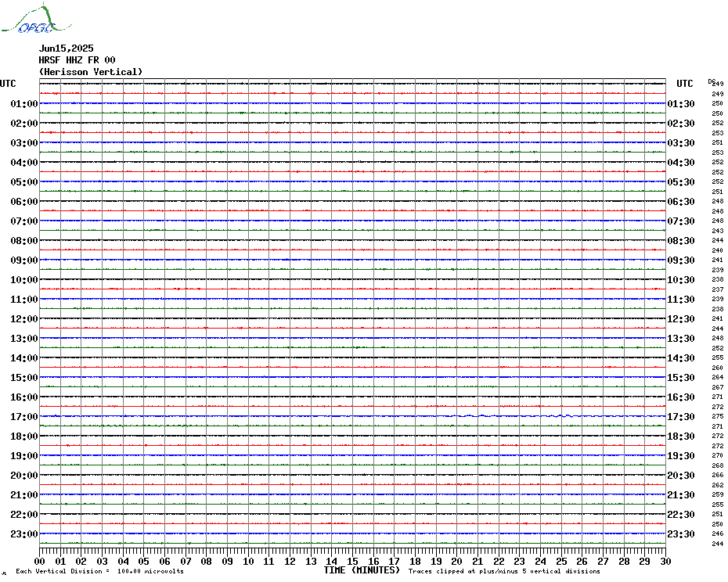Click the 'TIME (MINUTES)' axis title
The width and height of the screenshot is (728, 582).
362,570
